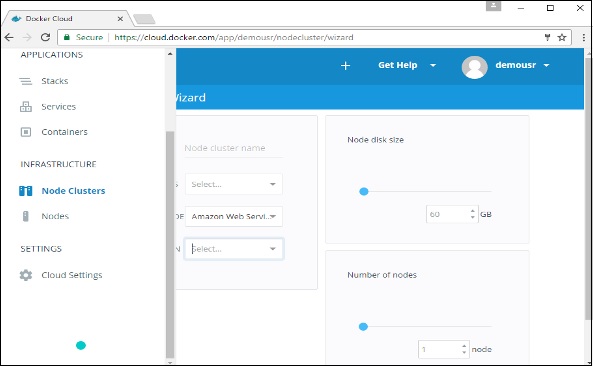Bookmark page with the star icon
593x366 pixels.
pos(562,37)
